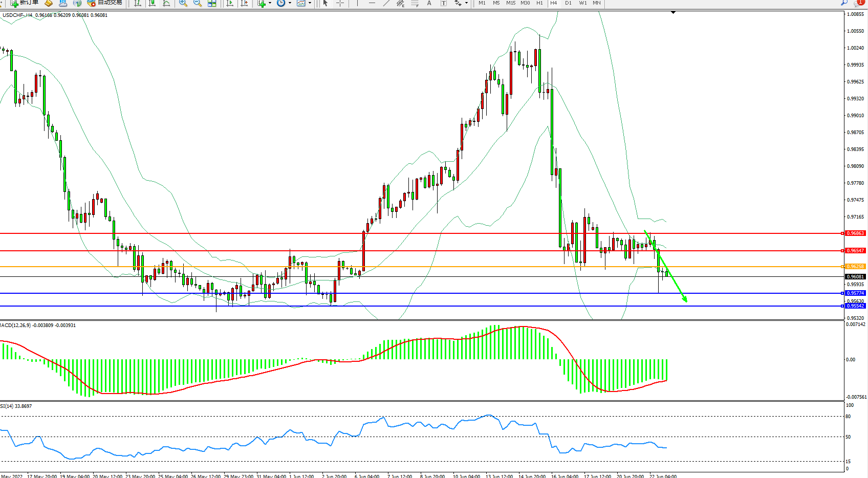The width and height of the screenshot is (868, 478).
Task: Switch to the M15 timeframe
Action: 510,3
